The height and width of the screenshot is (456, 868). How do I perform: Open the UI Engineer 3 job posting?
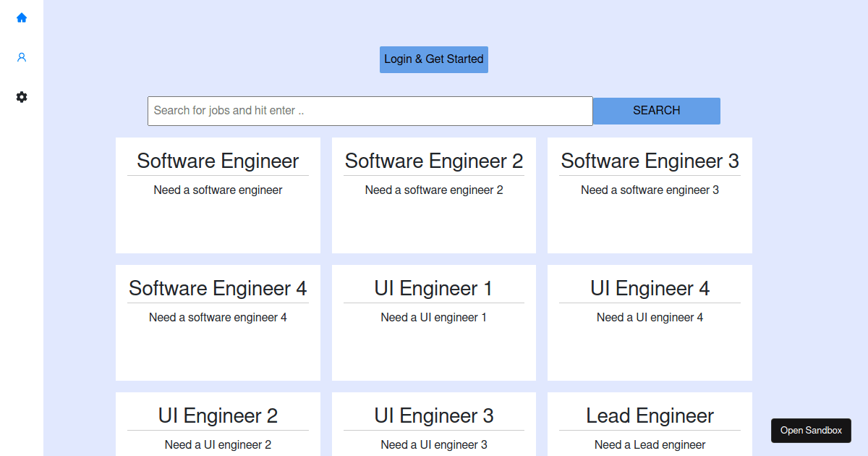pos(433,415)
